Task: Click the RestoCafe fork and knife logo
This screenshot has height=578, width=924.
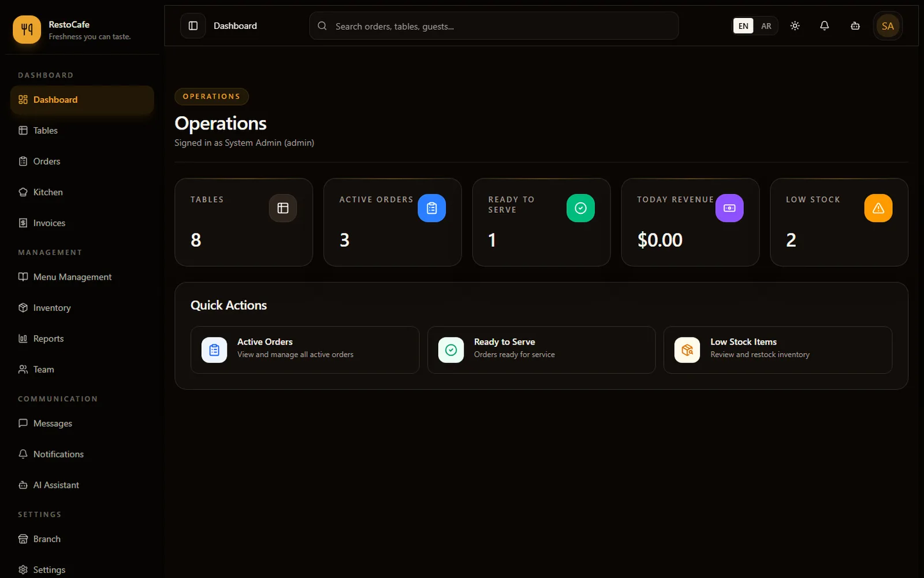Action: [27, 29]
